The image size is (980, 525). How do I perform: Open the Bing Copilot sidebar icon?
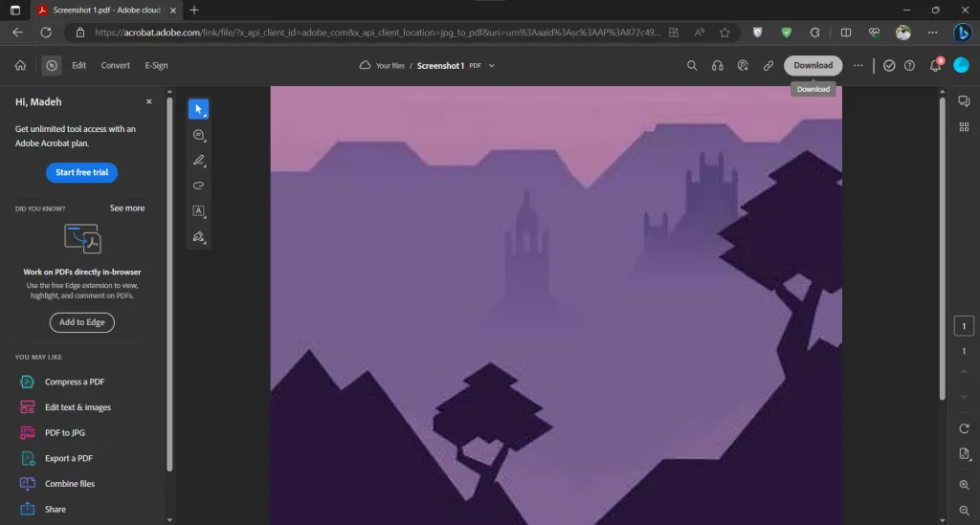(963, 33)
